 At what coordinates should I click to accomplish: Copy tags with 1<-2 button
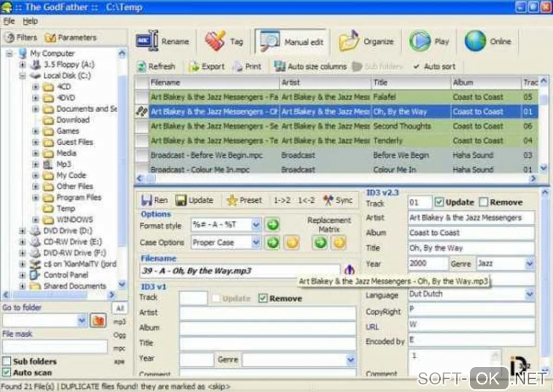(306, 201)
